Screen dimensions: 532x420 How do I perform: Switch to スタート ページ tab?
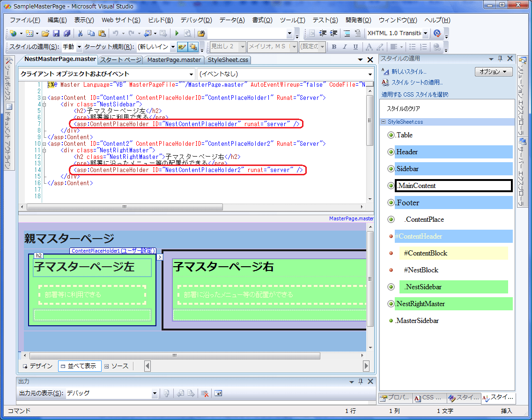121,60
